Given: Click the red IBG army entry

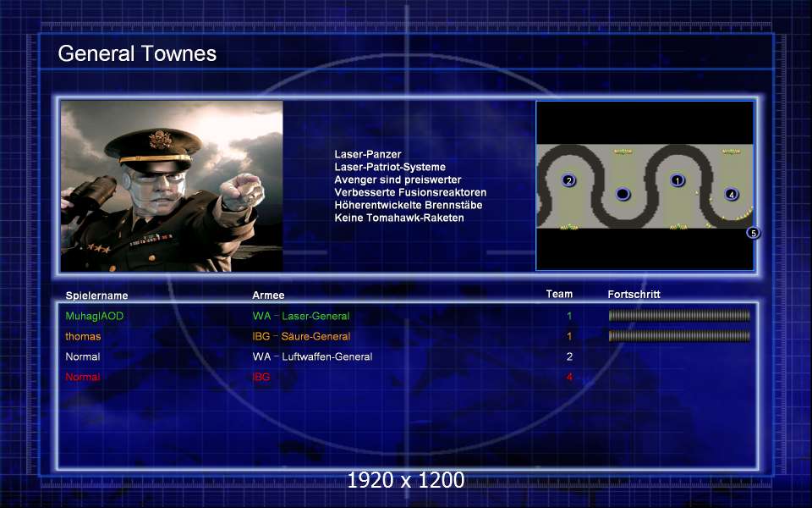Looking at the screenshot, I should pyautogui.click(x=261, y=377).
